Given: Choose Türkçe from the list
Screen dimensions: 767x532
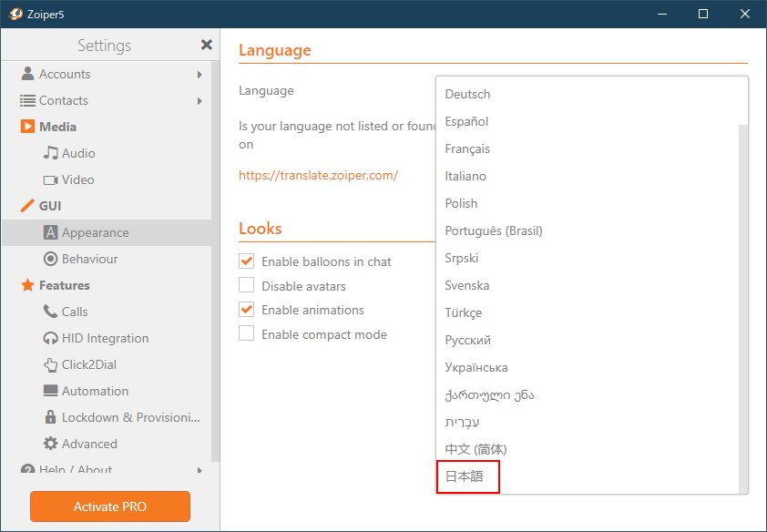Looking at the screenshot, I should pyautogui.click(x=587, y=313).
